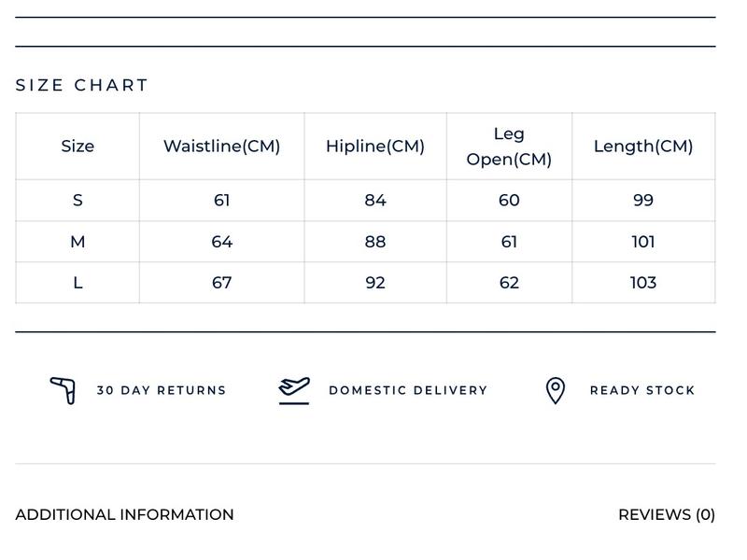Click the Ready Stock label
This screenshot has height=560, width=747.
(642, 390)
